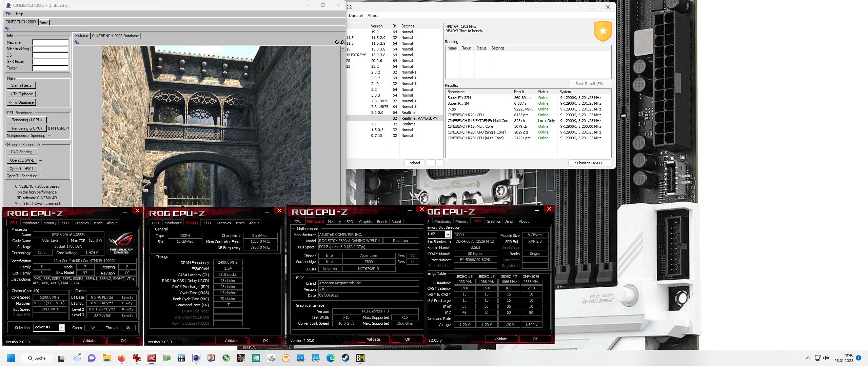The width and height of the screenshot is (868, 366).
Task: Open Socket #1 selection dropdown in CPU-Z
Action: (61, 327)
